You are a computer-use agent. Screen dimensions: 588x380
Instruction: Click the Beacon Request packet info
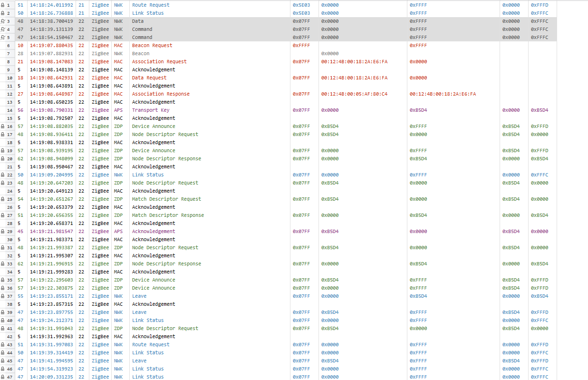(x=152, y=45)
